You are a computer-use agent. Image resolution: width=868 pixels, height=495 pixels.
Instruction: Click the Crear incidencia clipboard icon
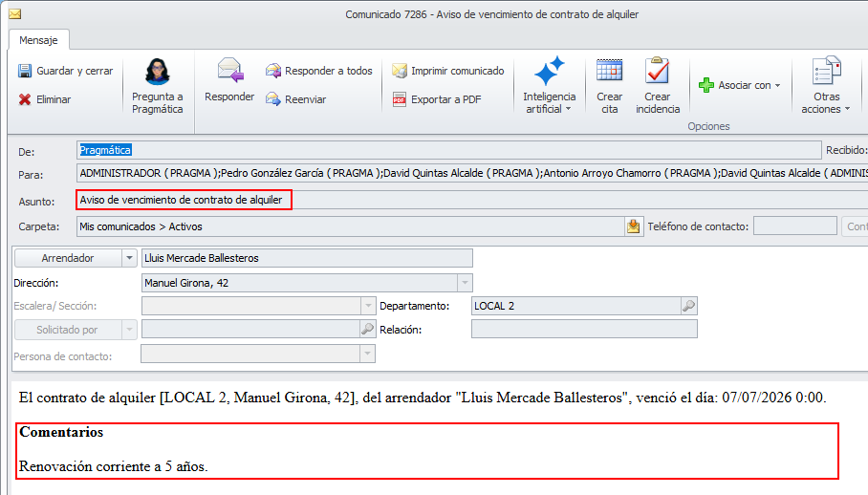[x=657, y=71]
